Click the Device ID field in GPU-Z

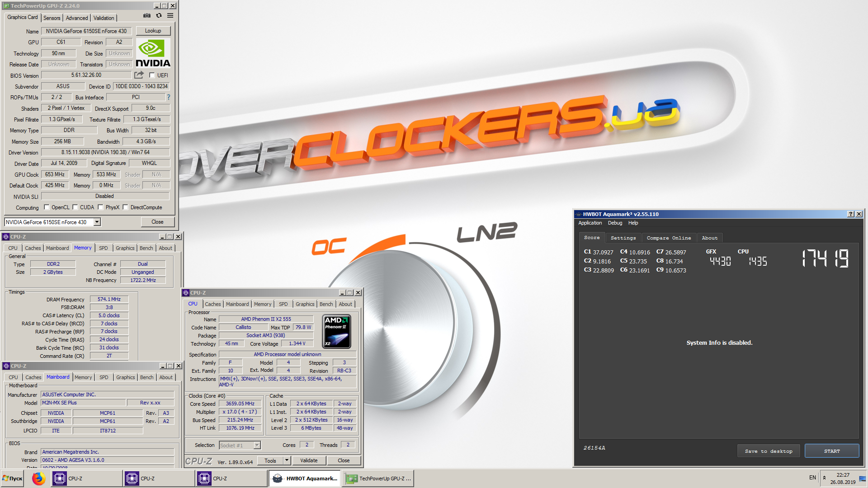(x=142, y=86)
